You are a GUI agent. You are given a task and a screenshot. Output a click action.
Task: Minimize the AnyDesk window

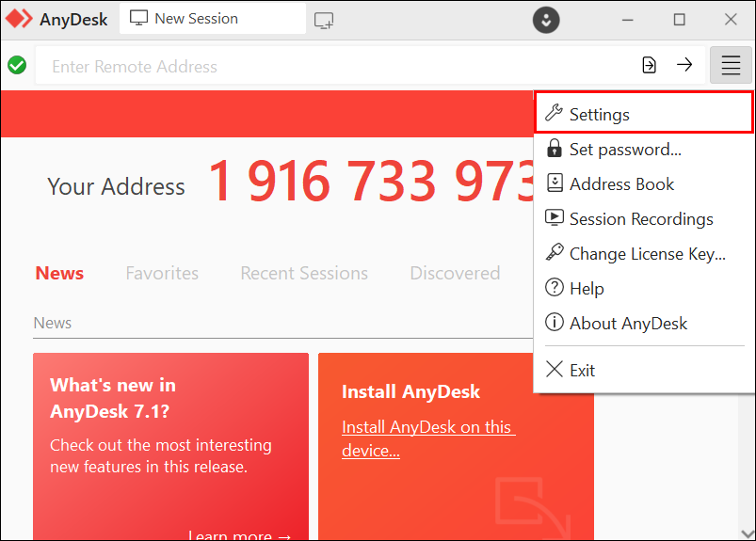click(627, 20)
